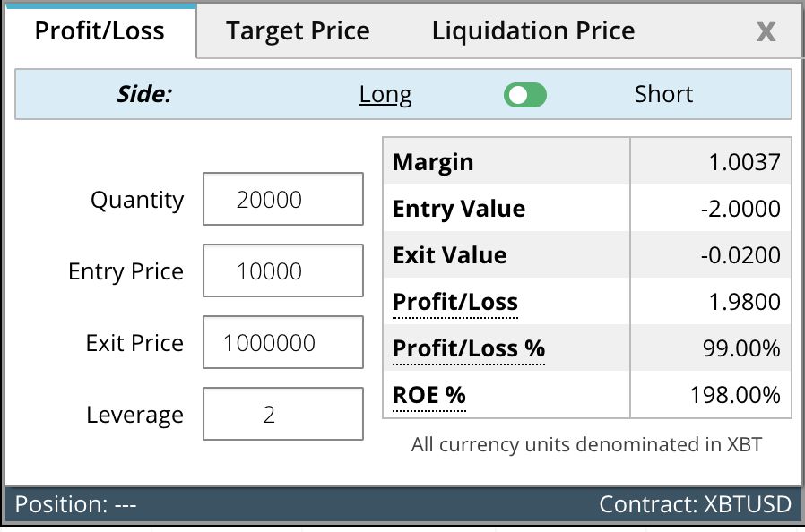Image resolution: width=805 pixels, height=532 pixels.
Task: Open the Liquidation Price tab
Action: [x=533, y=31]
